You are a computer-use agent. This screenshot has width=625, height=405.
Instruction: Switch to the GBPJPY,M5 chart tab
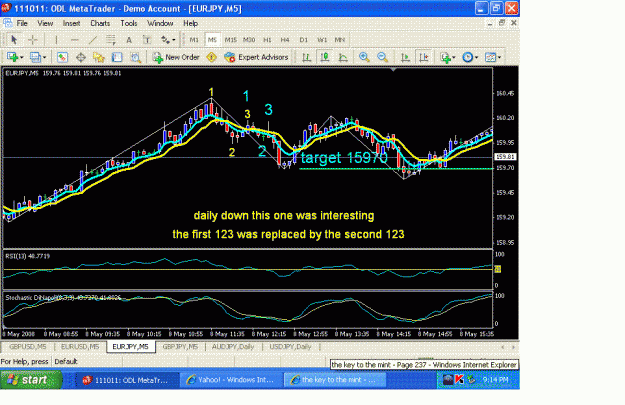tap(180, 347)
